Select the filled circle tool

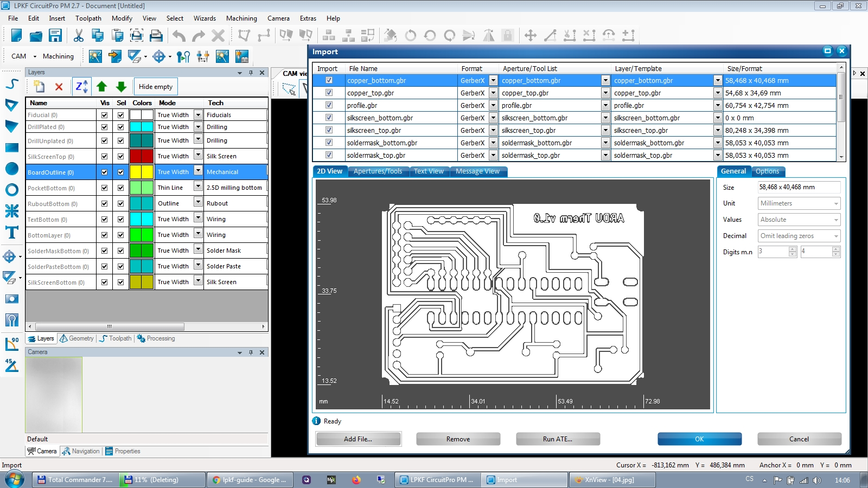coord(12,169)
